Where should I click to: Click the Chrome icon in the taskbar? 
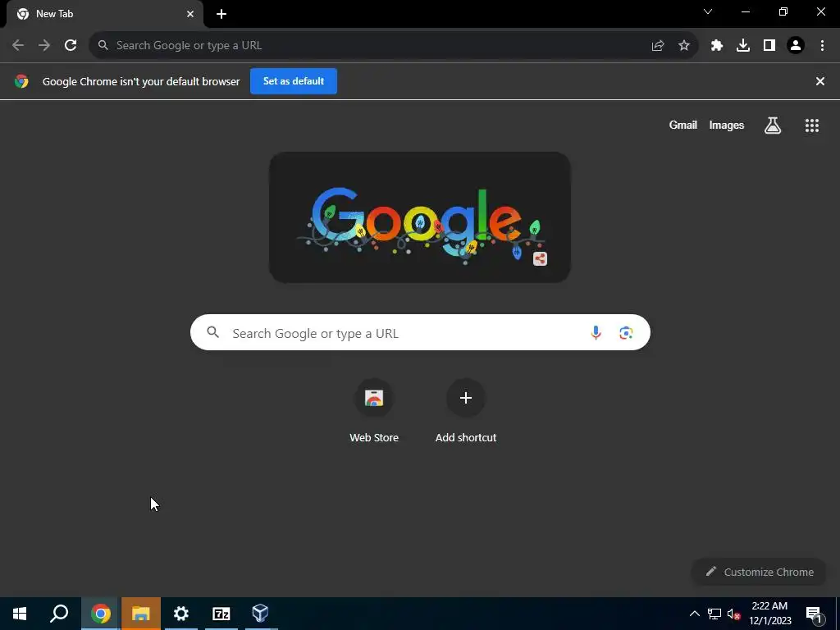[x=101, y=614]
